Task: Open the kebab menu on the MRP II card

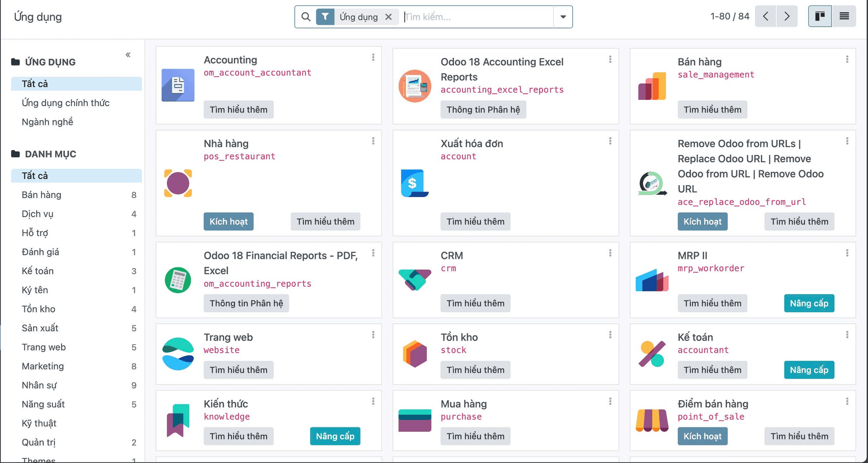Action: point(847,253)
